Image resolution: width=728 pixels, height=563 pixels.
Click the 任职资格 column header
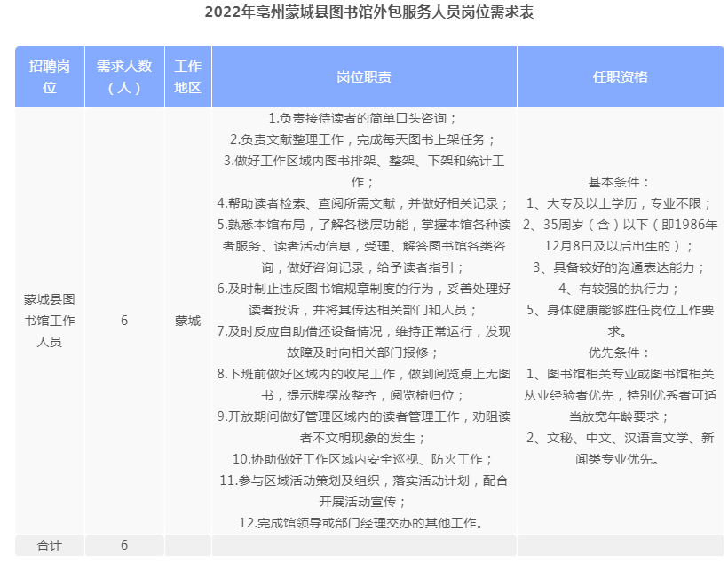click(x=621, y=76)
